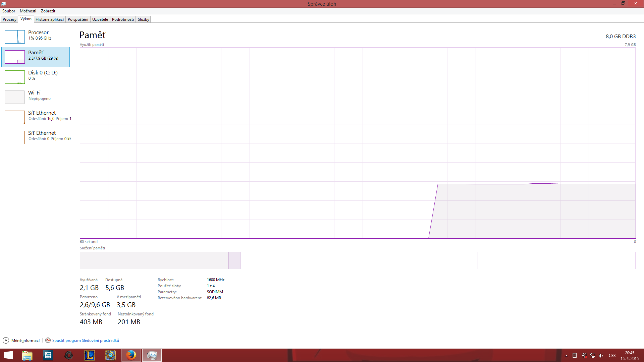Open File Explorer from the taskbar

coord(27,355)
